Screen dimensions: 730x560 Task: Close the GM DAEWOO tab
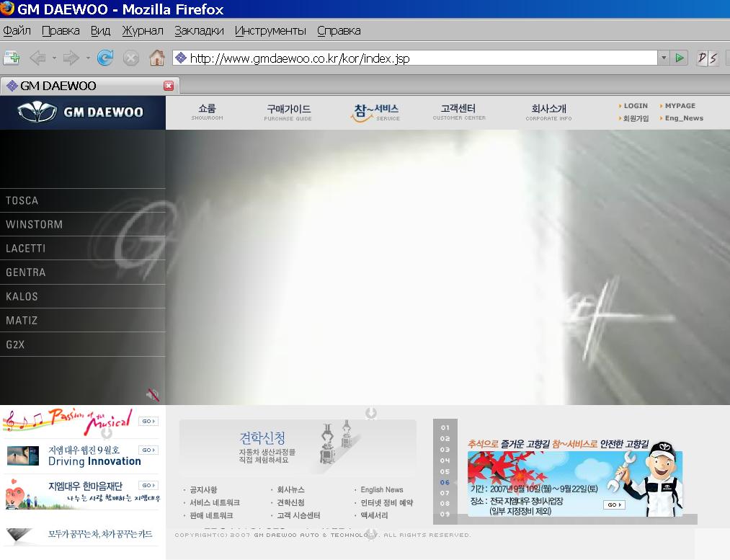[x=169, y=86]
